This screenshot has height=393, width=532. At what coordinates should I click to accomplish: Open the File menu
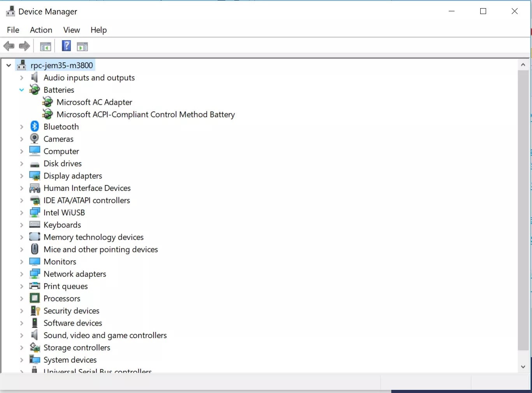point(13,30)
